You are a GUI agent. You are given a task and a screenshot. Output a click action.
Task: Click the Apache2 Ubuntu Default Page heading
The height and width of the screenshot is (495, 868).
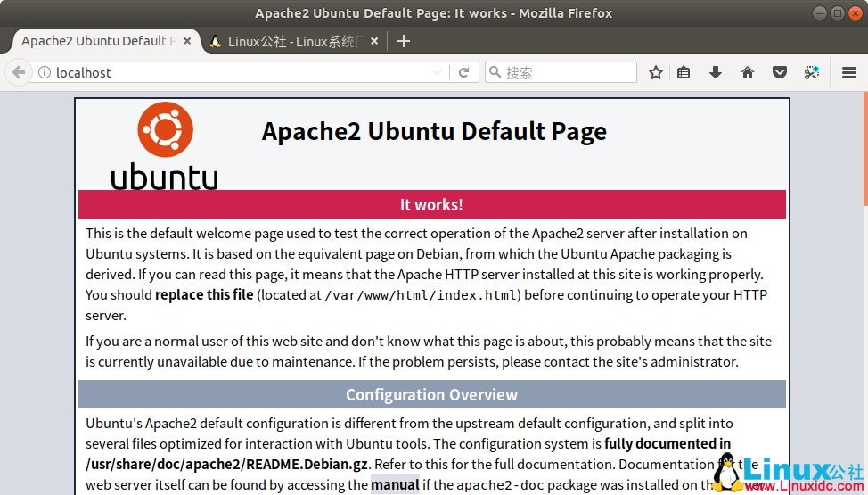434,131
